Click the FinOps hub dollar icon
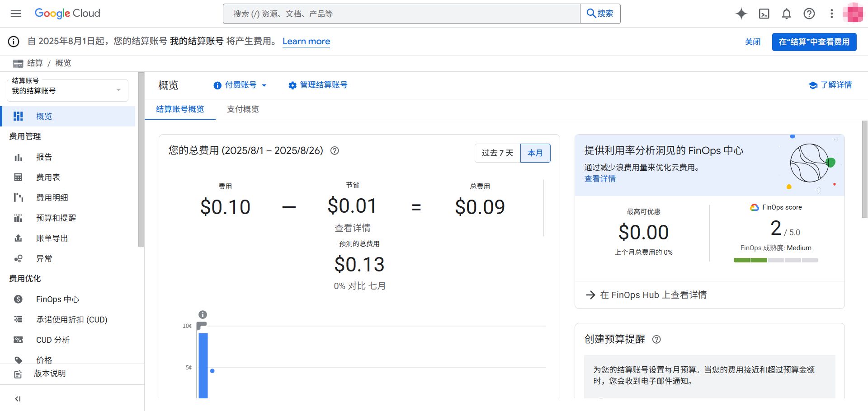The height and width of the screenshot is (411, 868). pyautogui.click(x=18, y=299)
